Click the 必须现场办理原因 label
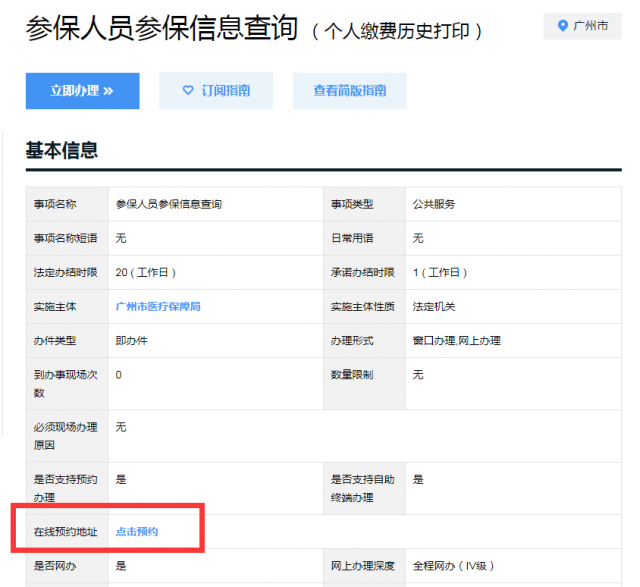Screen dimensions: 640x587 tap(65, 436)
